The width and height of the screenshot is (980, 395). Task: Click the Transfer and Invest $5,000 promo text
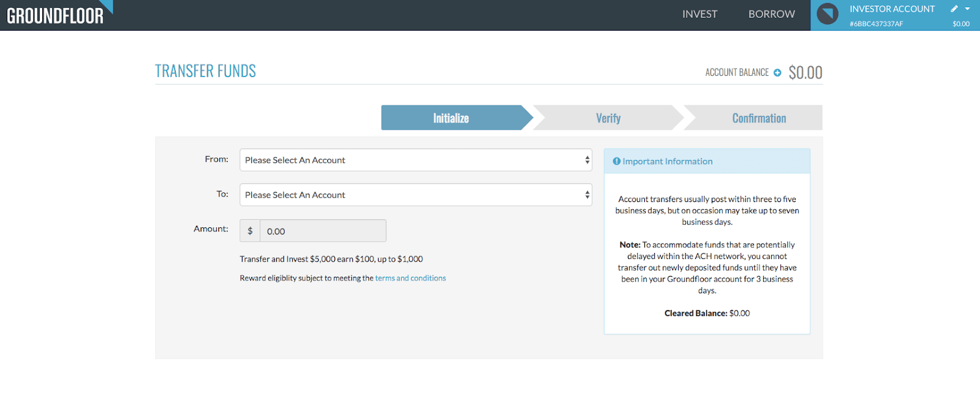[331, 259]
